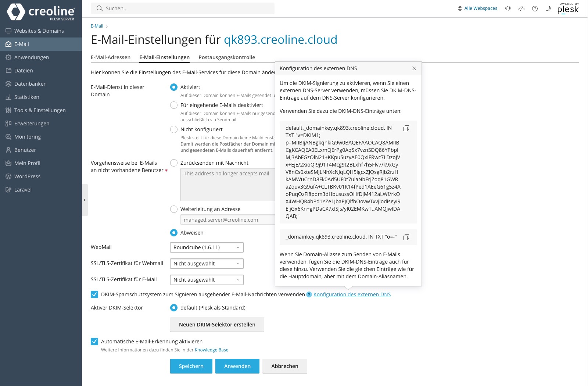The height and width of the screenshot is (386, 588).
Task: Open the Alle Webspaces selector
Action: tap(477, 8)
